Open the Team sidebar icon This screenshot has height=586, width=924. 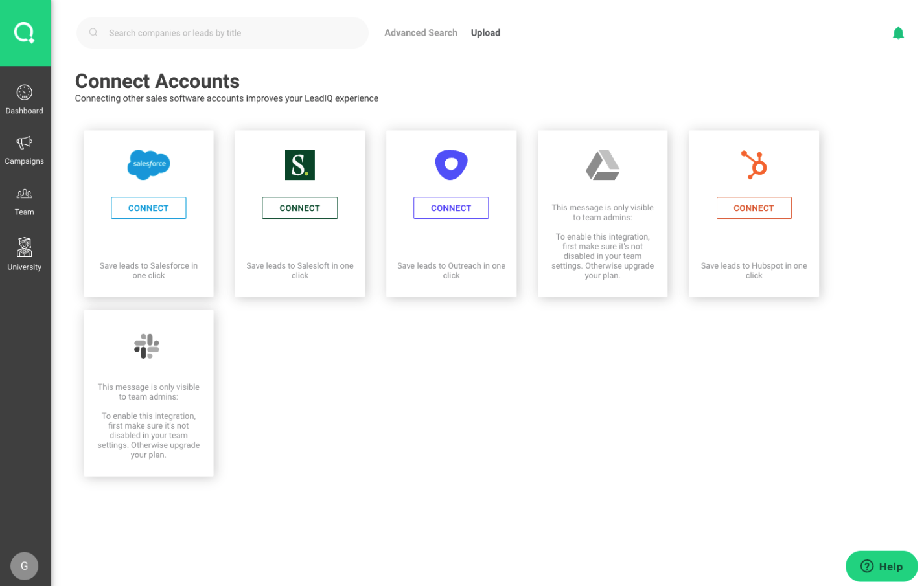pos(25,194)
